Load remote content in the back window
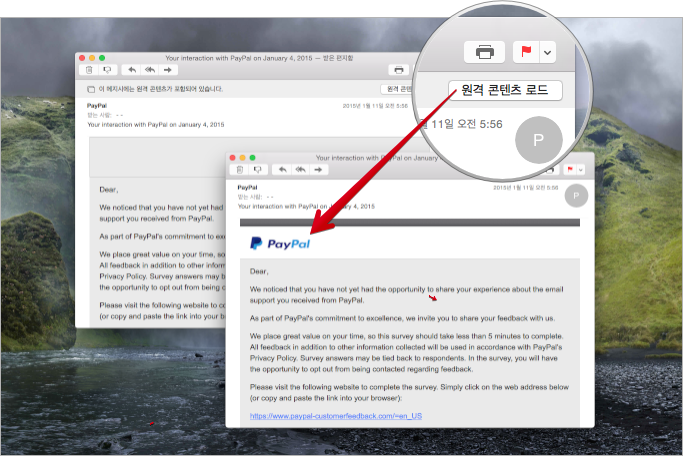The width and height of the screenshot is (683, 456). pyautogui.click(x=398, y=89)
